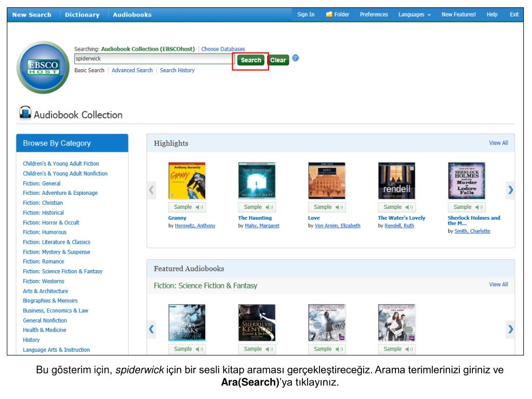This screenshot has height=399, width=532.
Task: Play the Sample for The Water's Lovely
Action: [x=396, y=207]
